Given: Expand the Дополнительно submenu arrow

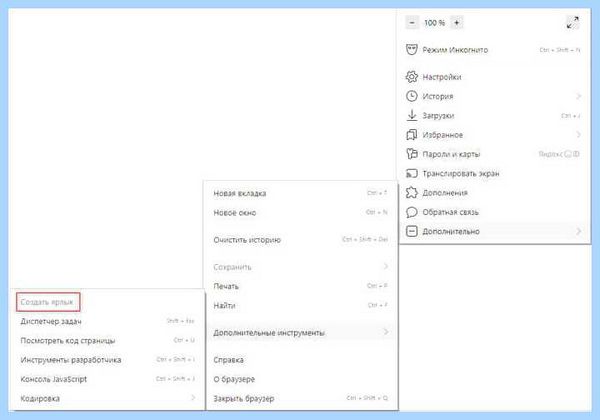Looking at the screenshot, I should [x=578, y=231].
